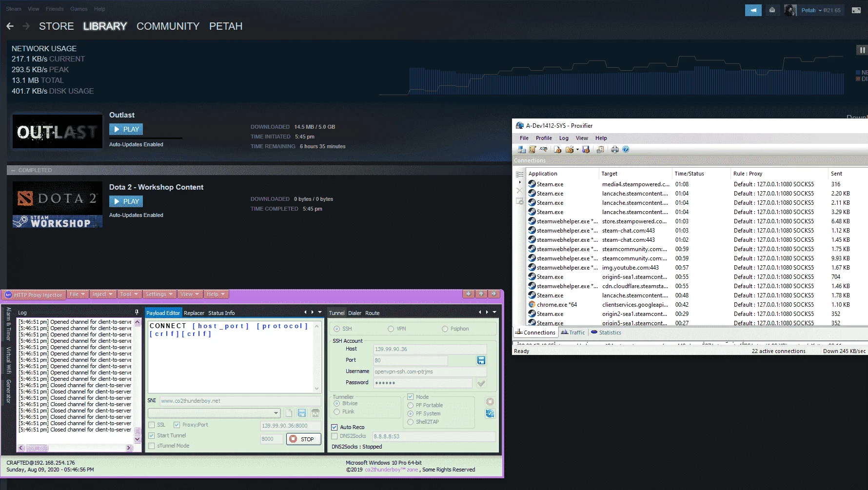
Task: Toggle Steam Big Picture mode icon
Action: pyautogui.click(x=856, y=10)
